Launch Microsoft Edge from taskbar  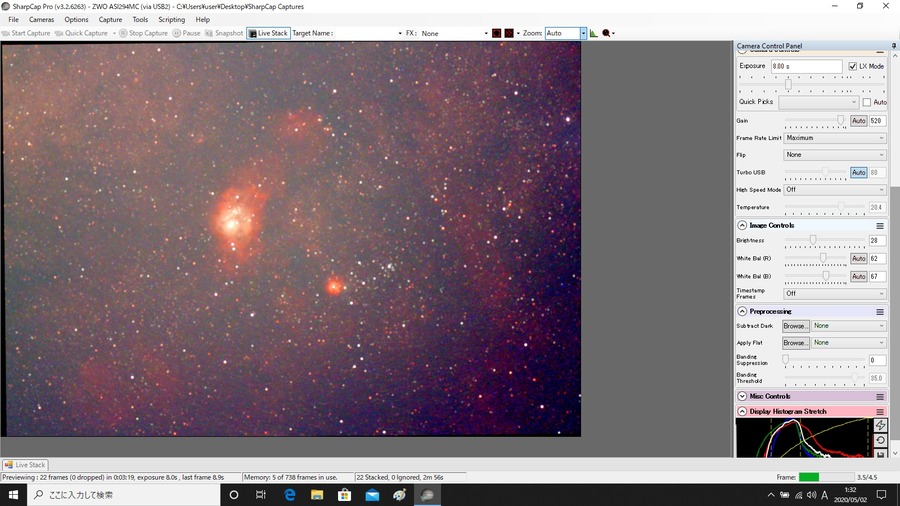pos(289,495)
